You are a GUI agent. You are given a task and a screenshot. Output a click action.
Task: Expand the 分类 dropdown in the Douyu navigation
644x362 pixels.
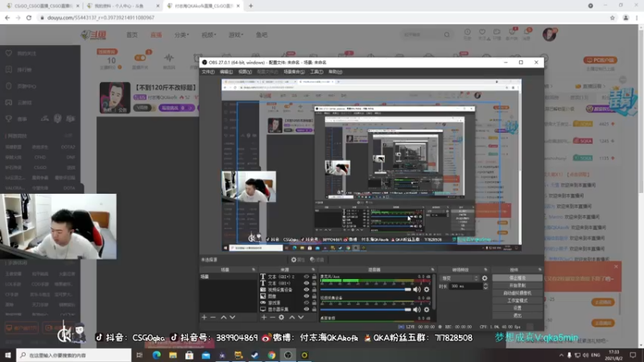coord(182,35)
